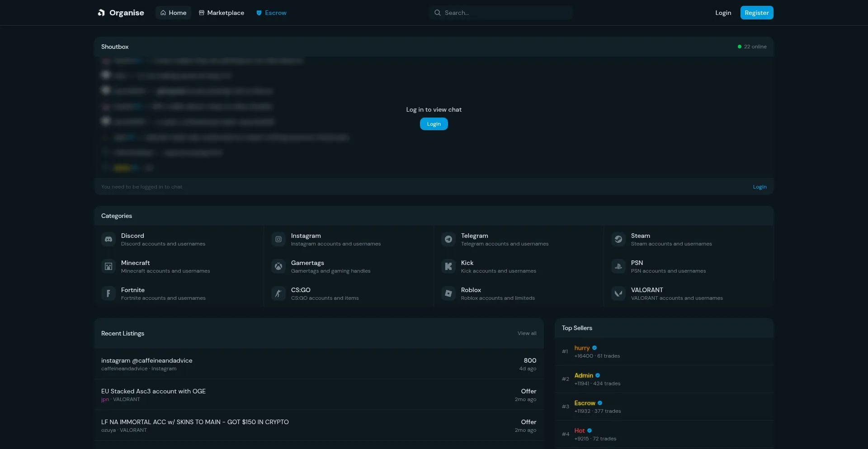This screenshot has width=868, height=449.
Task: Select the Gamertags category title
Action: (x=307, y=263)
